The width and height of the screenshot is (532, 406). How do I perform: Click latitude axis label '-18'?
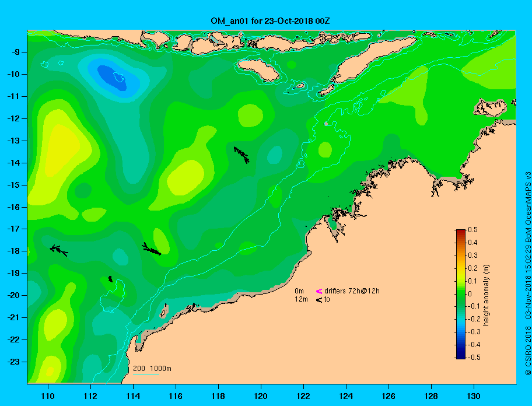point(14,251)
